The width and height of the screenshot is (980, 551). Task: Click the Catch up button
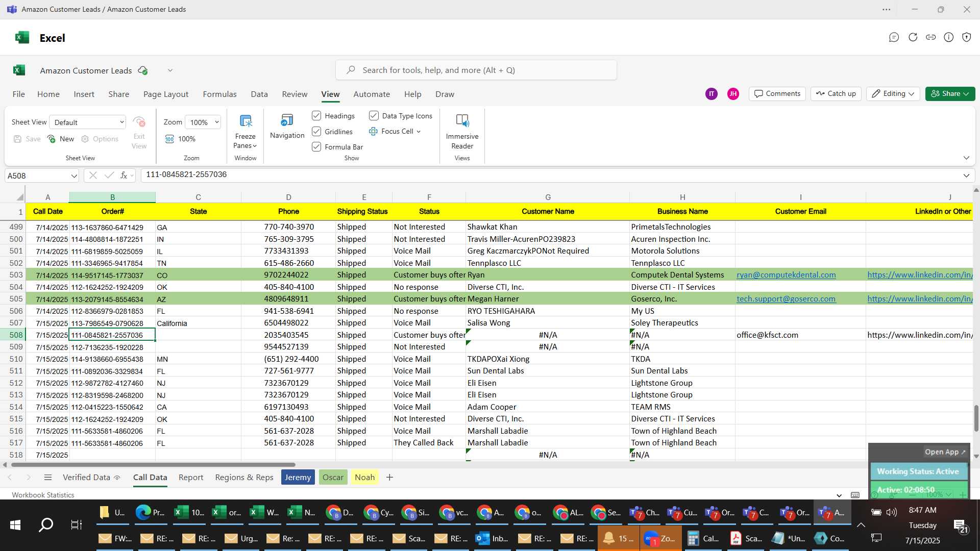(836, 93)
